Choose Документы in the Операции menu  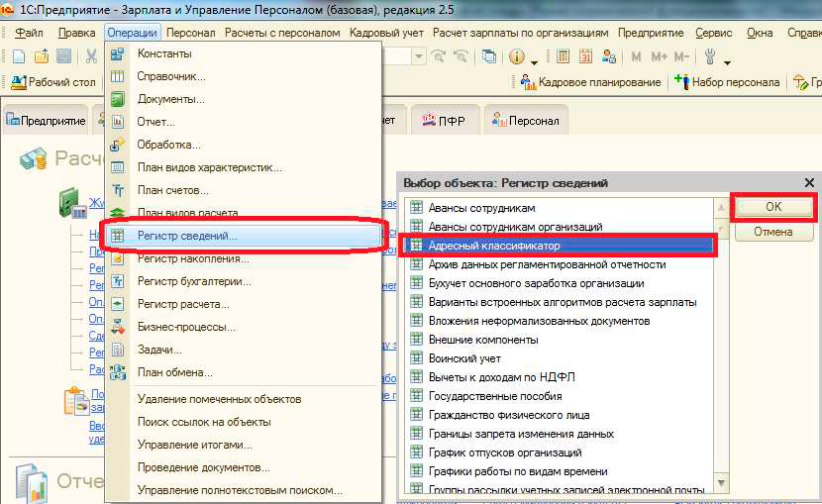click(171, 99)
